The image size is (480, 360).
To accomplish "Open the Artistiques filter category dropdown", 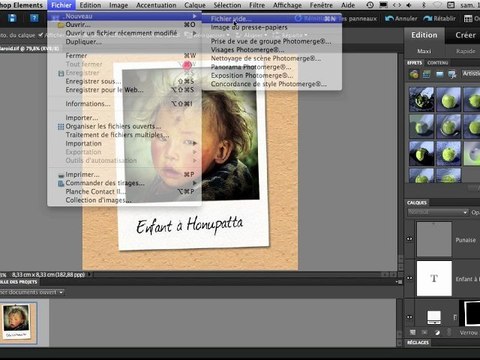I will click(x=471, y=74).
